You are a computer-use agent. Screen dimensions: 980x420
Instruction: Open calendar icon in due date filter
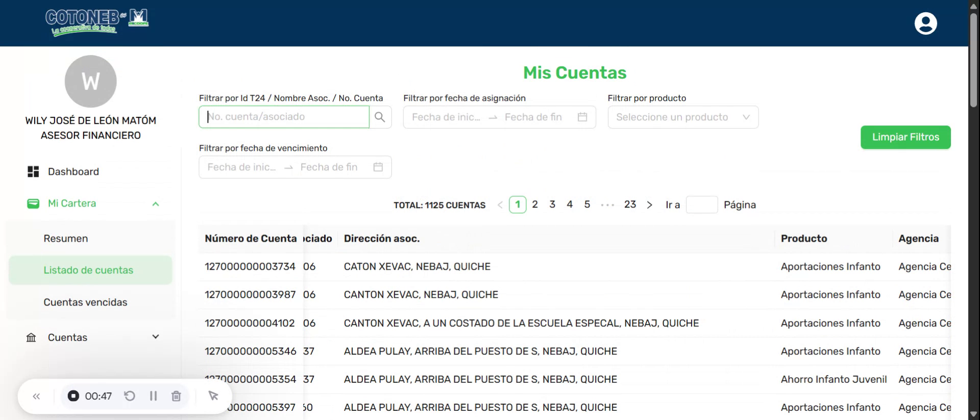(378, 167)
